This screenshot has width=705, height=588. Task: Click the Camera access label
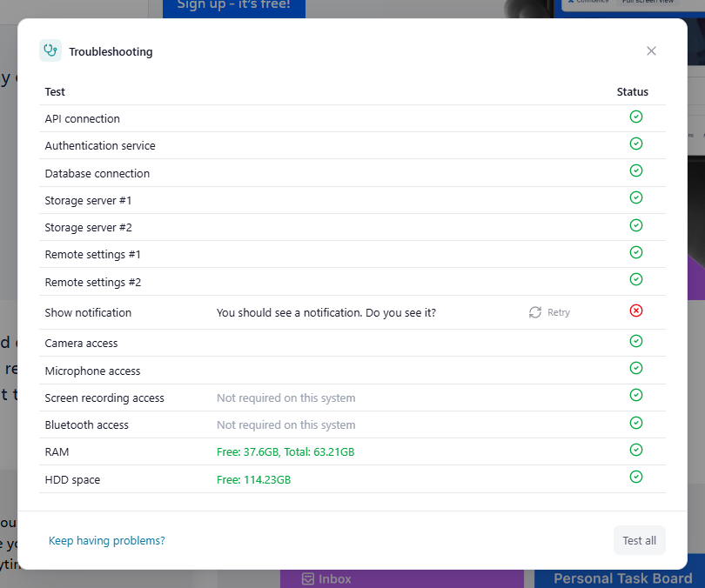coord(82,344)
